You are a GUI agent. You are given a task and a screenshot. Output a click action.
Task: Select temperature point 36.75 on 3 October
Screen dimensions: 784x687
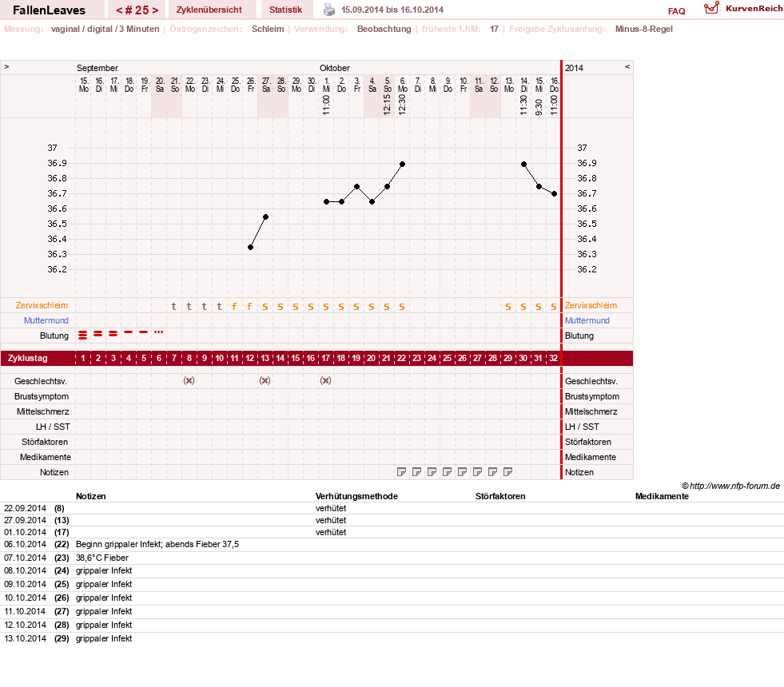(357, 186)
